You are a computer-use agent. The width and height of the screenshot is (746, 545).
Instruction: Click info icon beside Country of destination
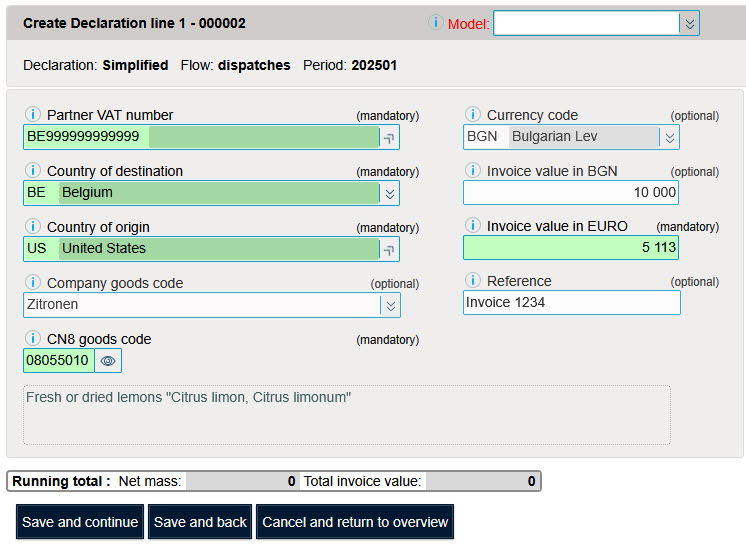(x=32, y=171)
